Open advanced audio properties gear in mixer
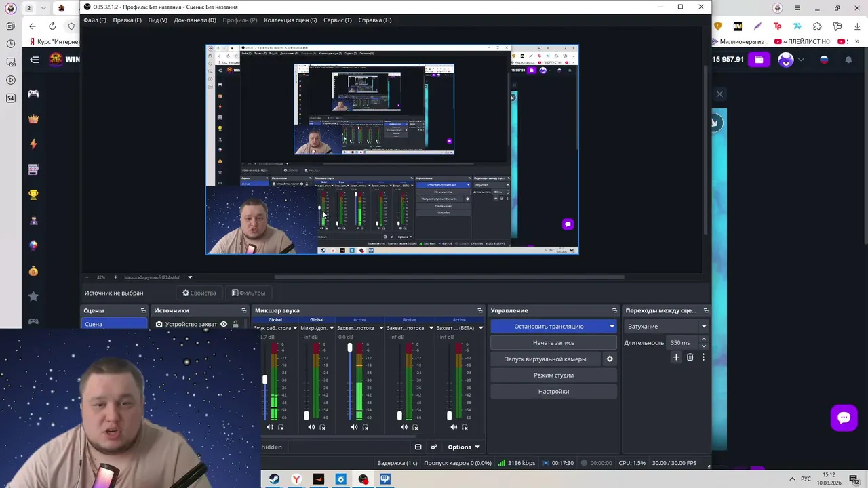Screen dimensions: 868x488 click(434, 447)
